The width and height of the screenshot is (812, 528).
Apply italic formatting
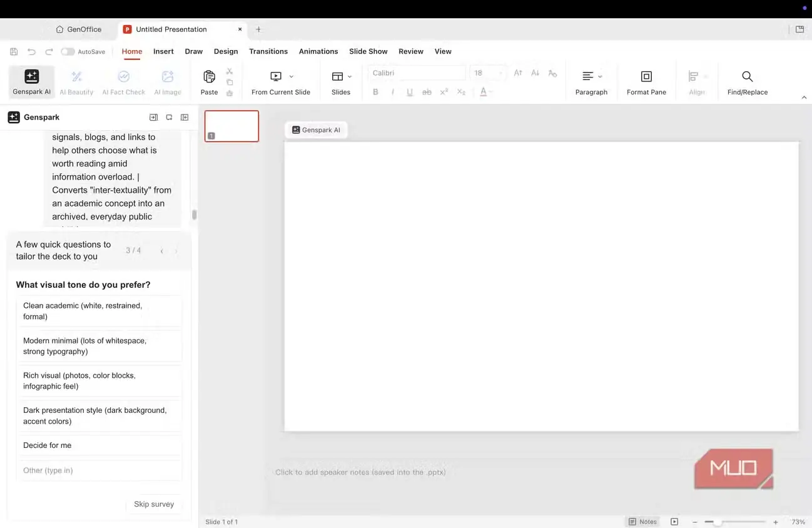click(392, 92)
